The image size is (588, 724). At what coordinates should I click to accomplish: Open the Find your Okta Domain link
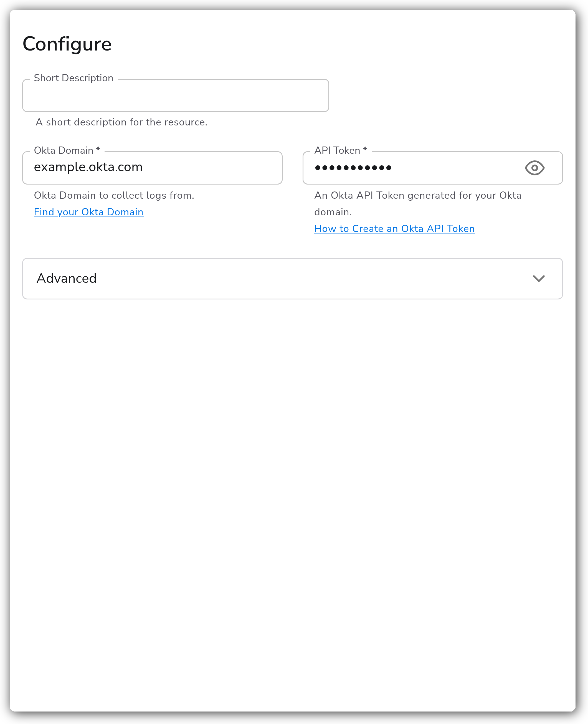[89, 212]
